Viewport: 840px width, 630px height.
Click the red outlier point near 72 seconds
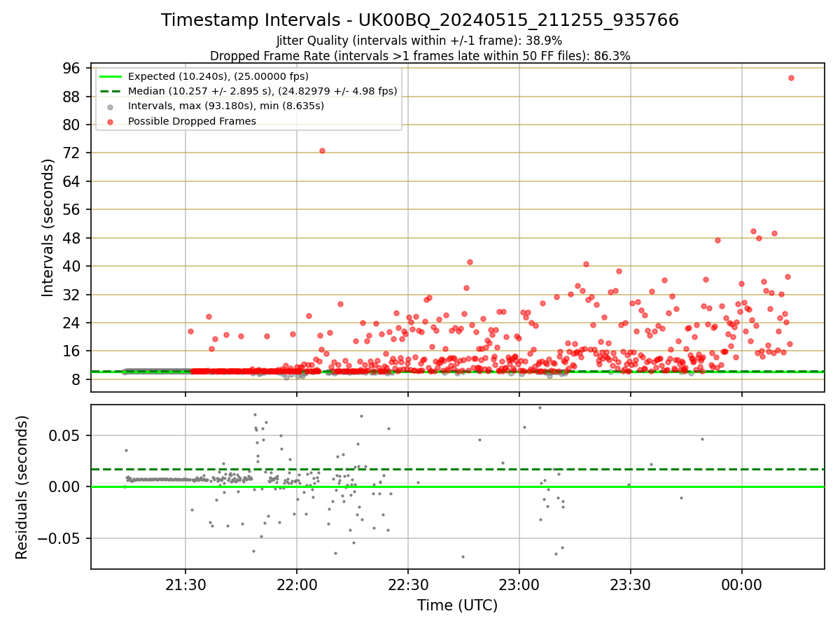[x=322, y=150]
